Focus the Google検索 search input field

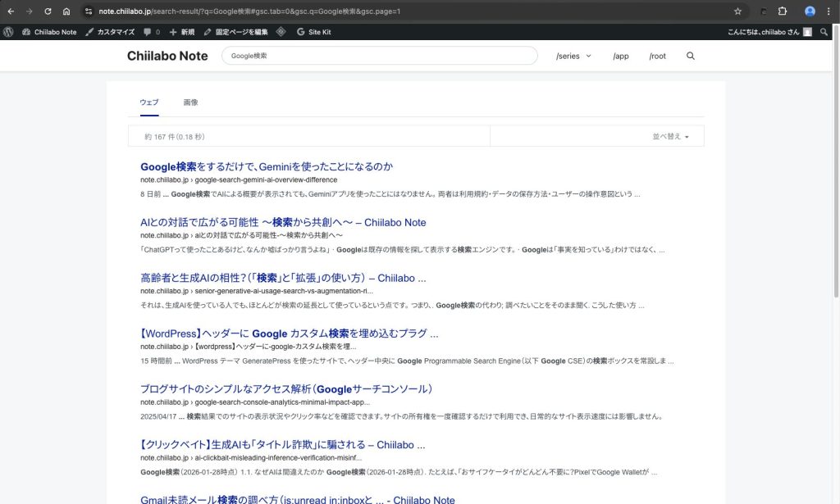(379, 56)
